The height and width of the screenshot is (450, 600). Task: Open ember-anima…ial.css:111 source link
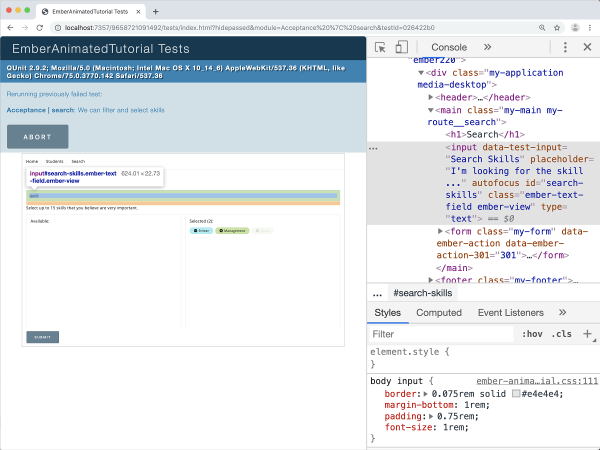click(537, 381)
